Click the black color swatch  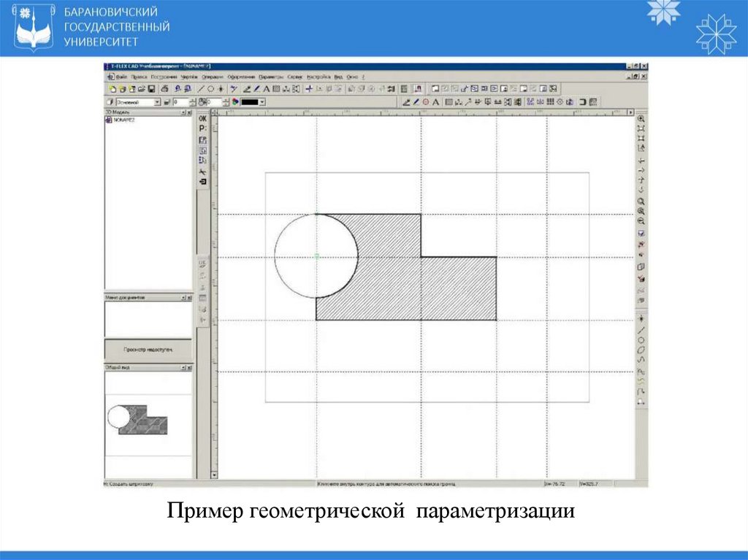(250, 102)
